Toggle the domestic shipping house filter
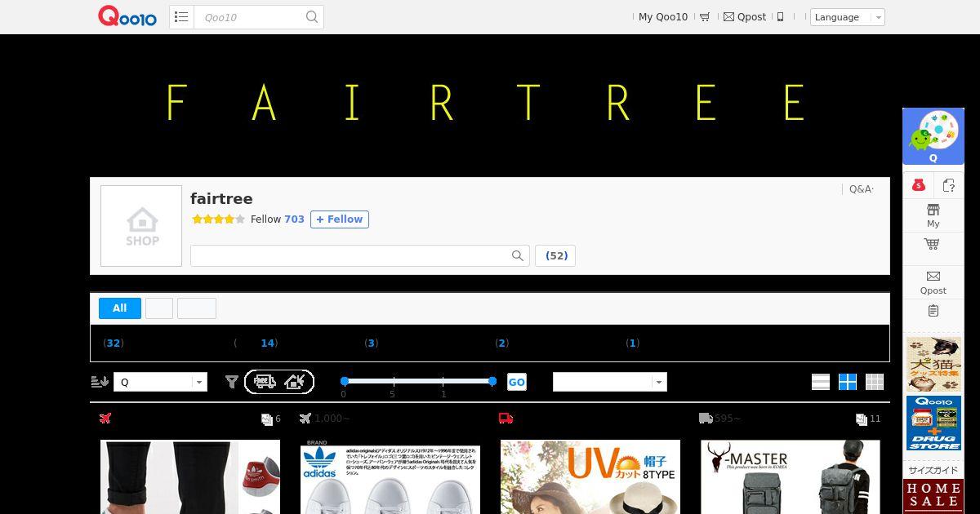Screen dimensions: 980x514 pos(295,381)
